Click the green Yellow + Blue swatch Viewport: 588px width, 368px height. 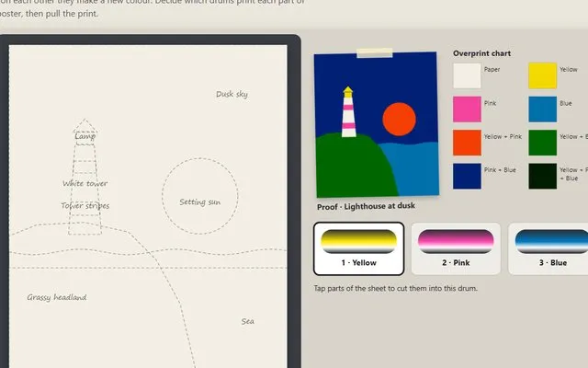(x=542, y=143)
